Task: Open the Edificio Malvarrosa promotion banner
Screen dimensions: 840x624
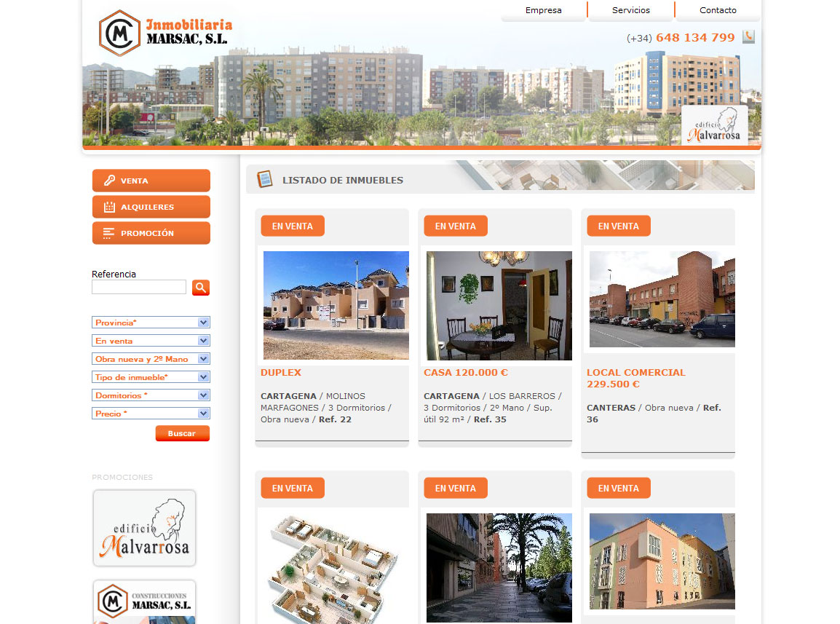Action: 144,528
